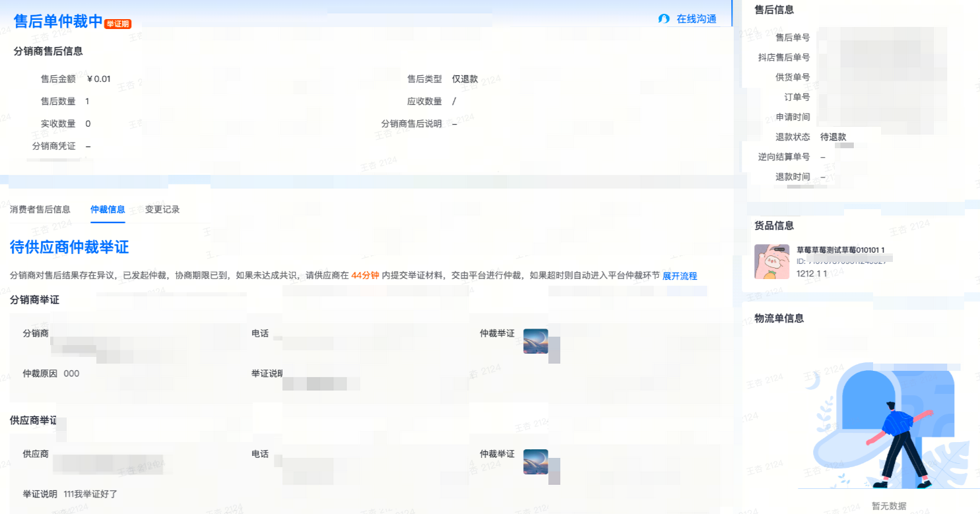Click the 暂无数据 empty state text
This screenshot has height=514, width=980.
(888, 506)
